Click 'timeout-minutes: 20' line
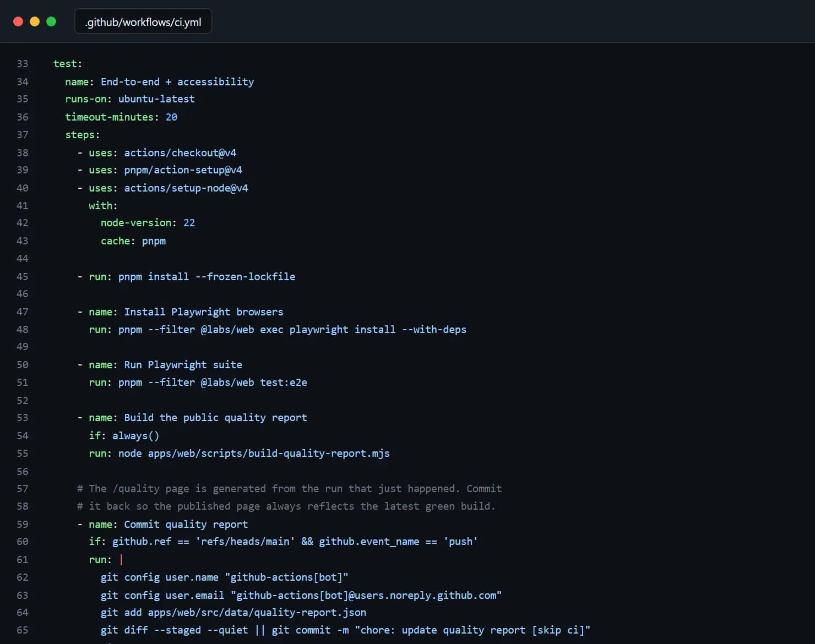 click(x=121, y=117)
